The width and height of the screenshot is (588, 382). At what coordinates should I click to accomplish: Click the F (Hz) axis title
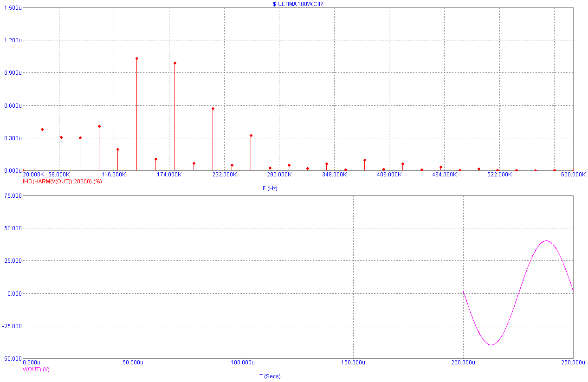click(x=270, y=188)
